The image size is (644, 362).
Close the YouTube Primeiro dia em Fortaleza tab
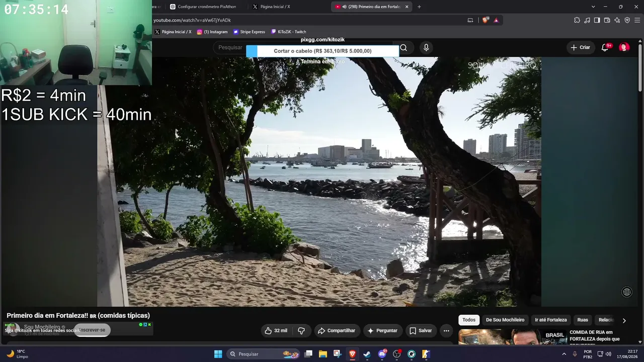click(x=407, y=7)
